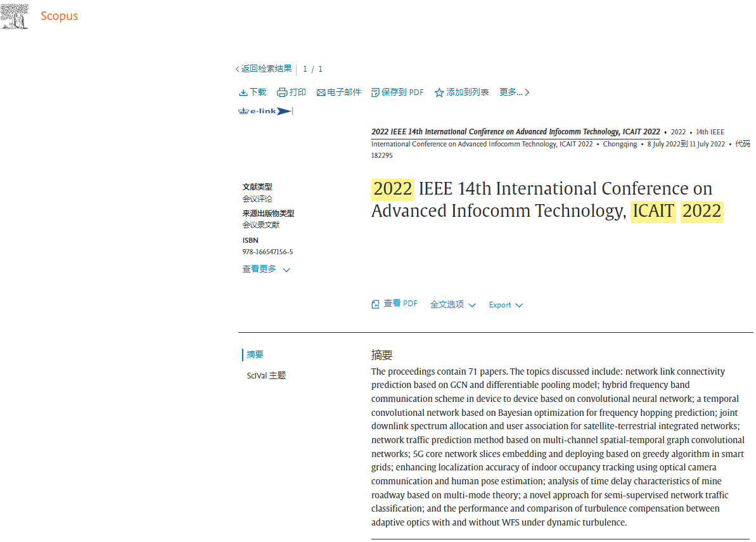Open the ICAIT 2022 source title link

pos(515,132)
